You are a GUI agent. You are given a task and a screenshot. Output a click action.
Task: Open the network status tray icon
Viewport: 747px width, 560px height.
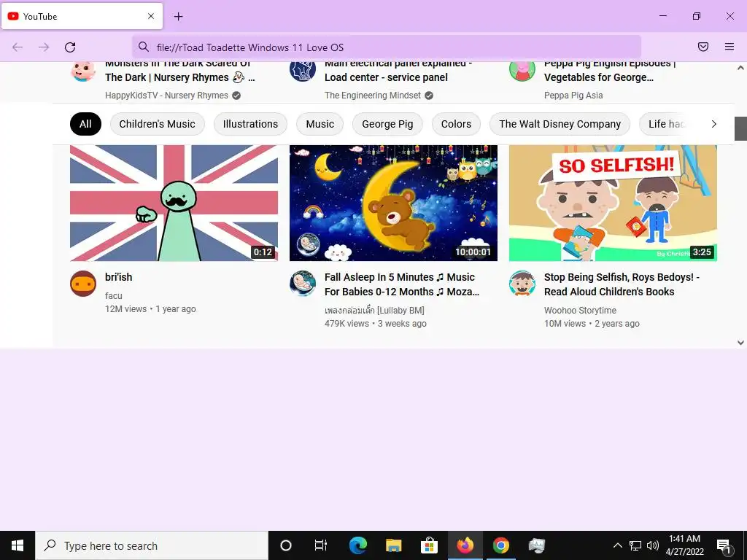pyautogui.click(x=635, y=545)
